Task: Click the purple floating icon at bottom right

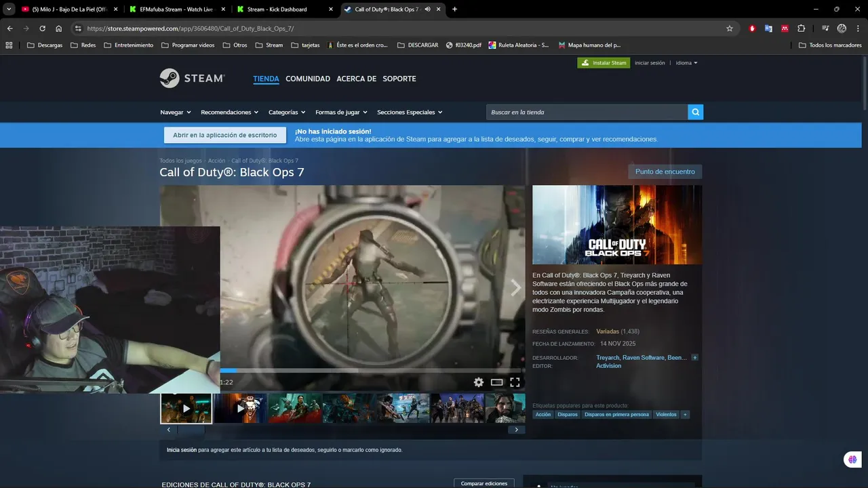Action: [852, 460]
